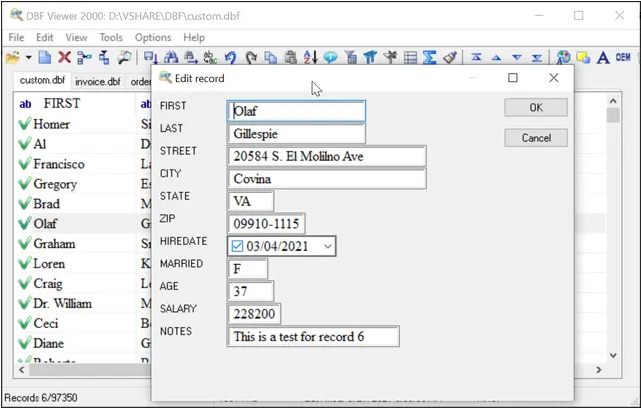Open the View menu
Screen dimensions: 641x408
click(76, 38)
